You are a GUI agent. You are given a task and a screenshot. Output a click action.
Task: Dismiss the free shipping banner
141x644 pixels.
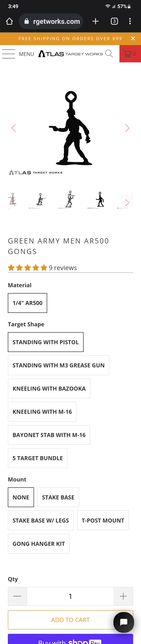click(133, 38)
